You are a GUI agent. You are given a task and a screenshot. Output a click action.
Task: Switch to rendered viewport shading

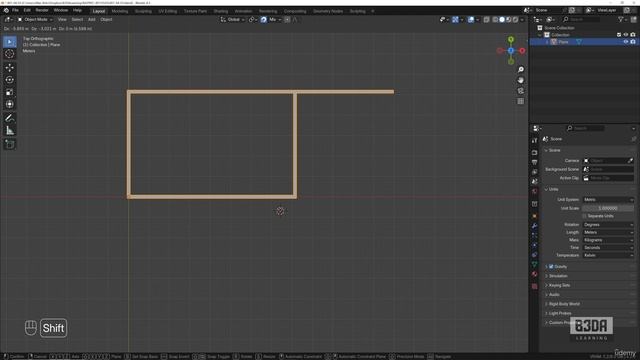[516, 20]
